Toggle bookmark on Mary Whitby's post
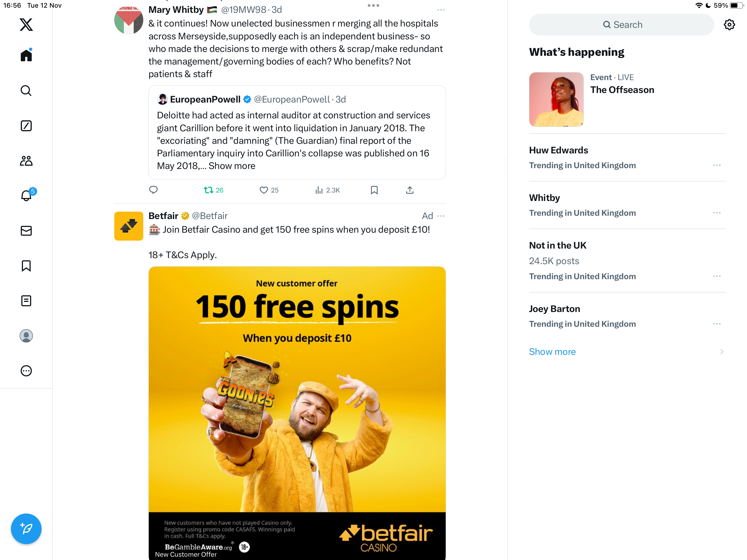Screen dimensions: 747x560 (374, 190)
